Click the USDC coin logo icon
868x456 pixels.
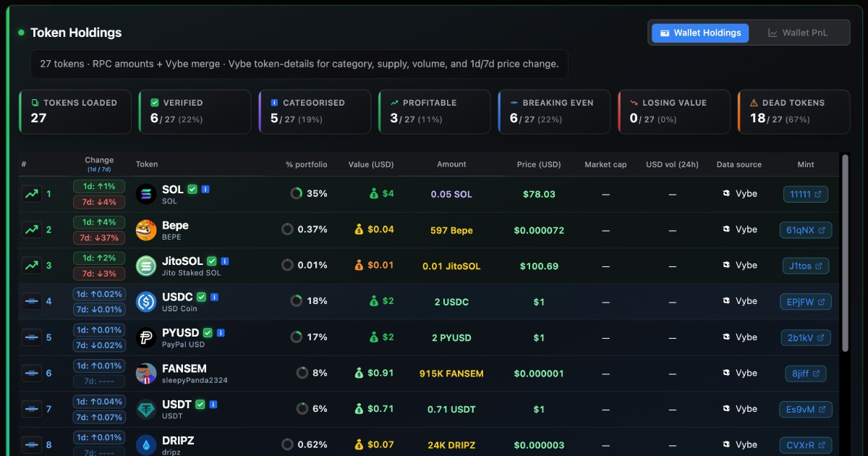(146, 302)
